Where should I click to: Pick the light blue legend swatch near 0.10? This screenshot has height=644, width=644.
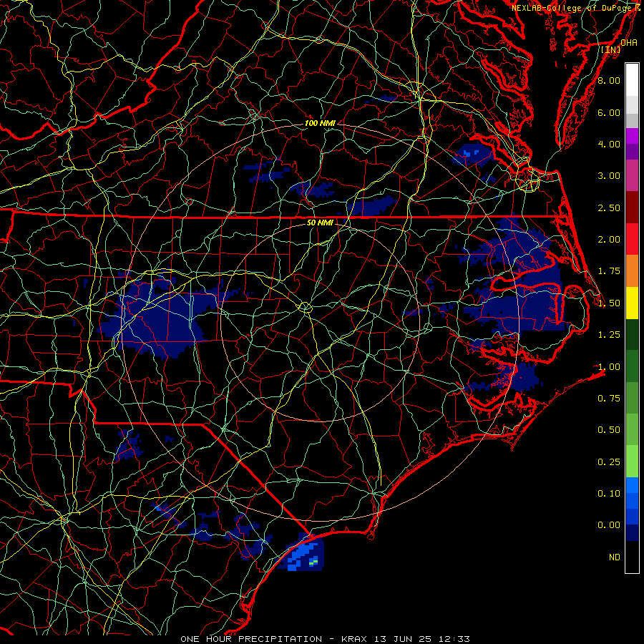tap(632, 485)
